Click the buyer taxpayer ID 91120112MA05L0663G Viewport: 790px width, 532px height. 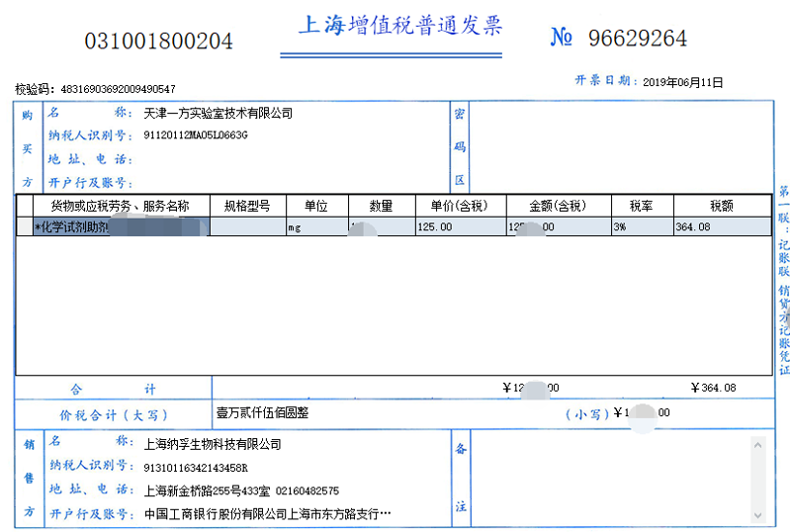point(196,135)
